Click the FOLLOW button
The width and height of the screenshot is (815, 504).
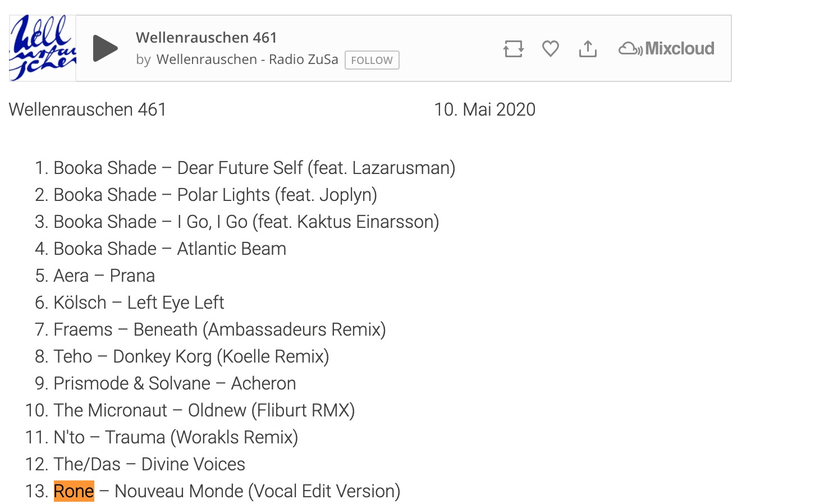[372, 60]
